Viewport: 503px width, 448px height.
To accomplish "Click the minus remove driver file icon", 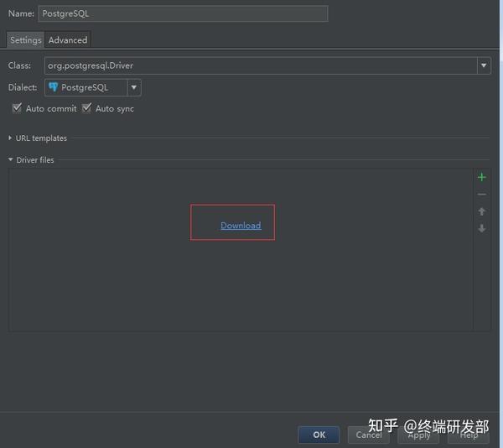I will pyautogui.click(x=481, y=194).
